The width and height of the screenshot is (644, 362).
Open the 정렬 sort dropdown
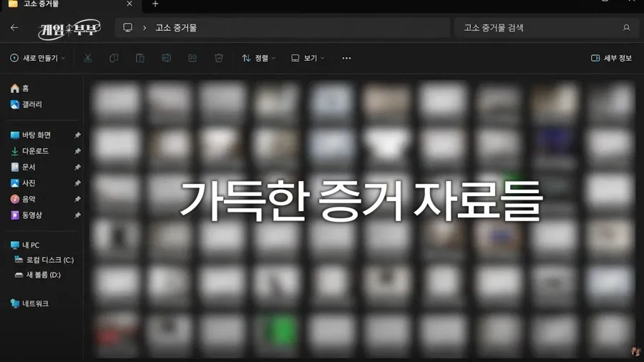pos(259,58)
